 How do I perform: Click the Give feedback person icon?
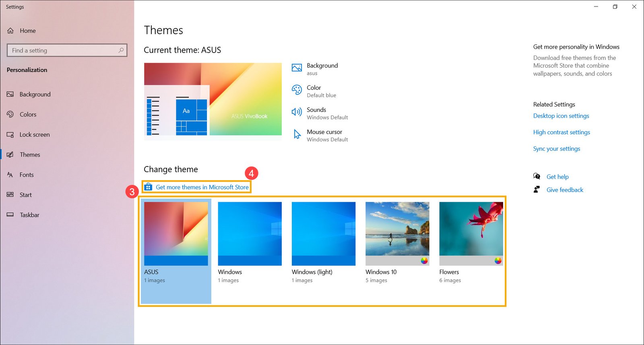(x=537, y=189)
